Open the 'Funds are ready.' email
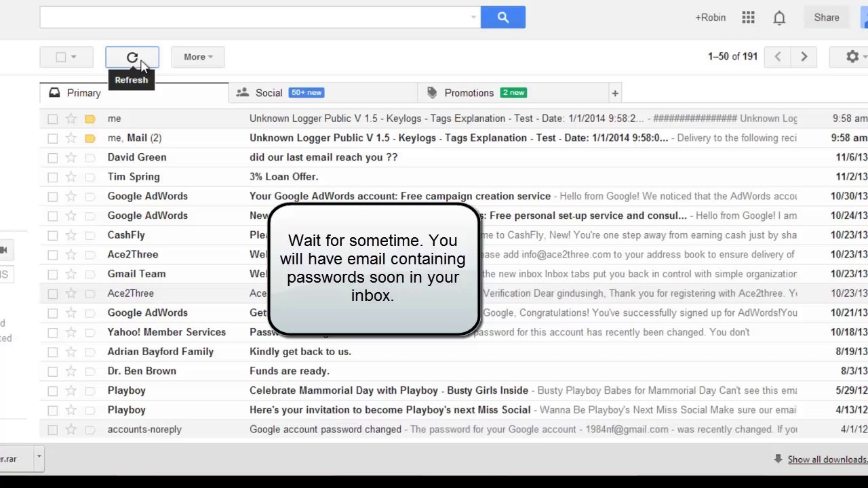The height and width of the screenshot is (488, 868). point(290,371)
